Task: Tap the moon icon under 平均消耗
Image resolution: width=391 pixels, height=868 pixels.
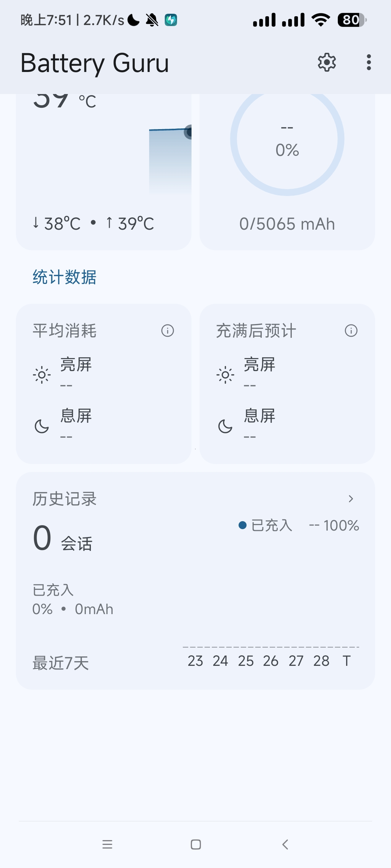Action: click(42, 426)
